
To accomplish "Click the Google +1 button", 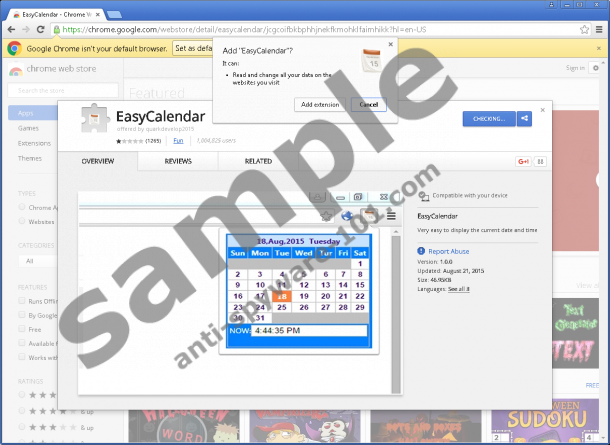I will 522,160.
